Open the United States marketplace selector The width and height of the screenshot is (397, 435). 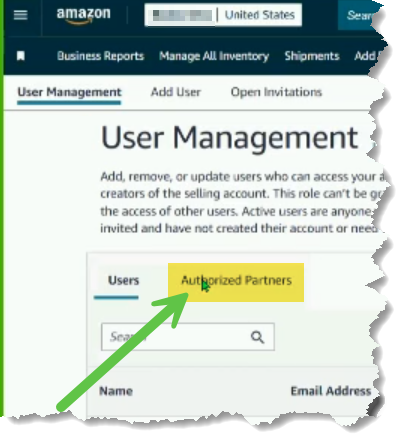(x=223, y=15)
